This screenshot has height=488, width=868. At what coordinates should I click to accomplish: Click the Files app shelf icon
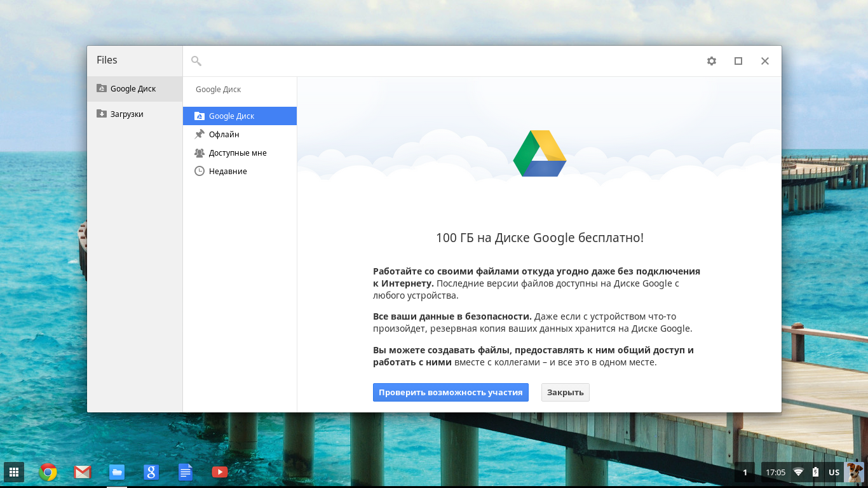pos(117,472)
